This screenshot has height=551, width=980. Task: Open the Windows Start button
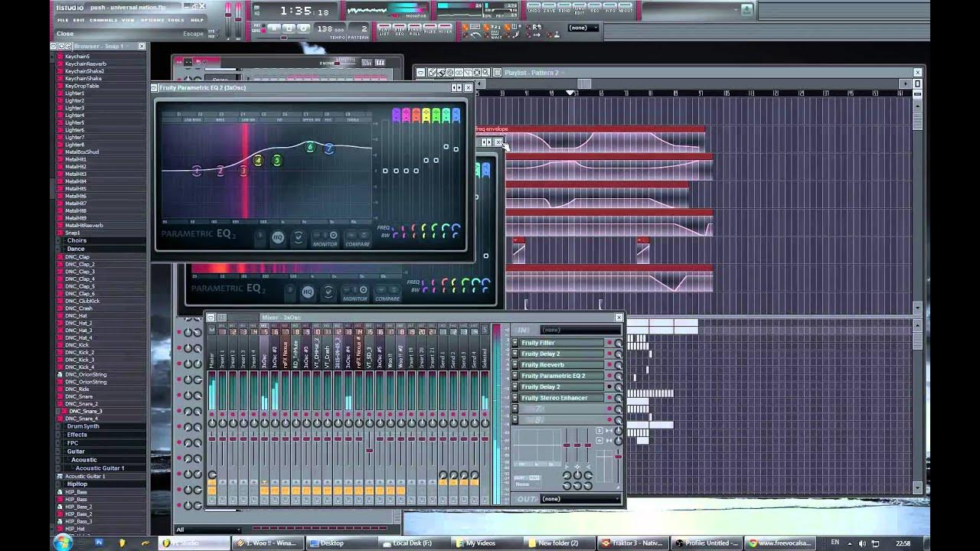coord(62,543)
